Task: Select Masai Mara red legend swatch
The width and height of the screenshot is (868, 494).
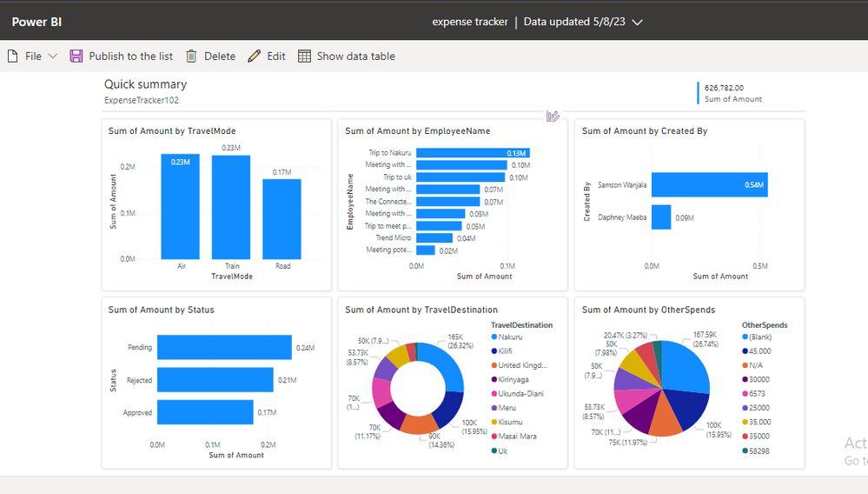Action: 494,437
